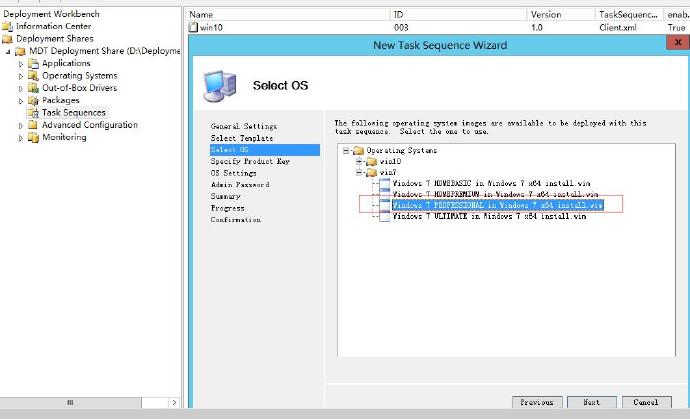This screenshot has width=690, height=419.
Task: Click the Client.xml cell in win10 row
Action: [617, 27]
